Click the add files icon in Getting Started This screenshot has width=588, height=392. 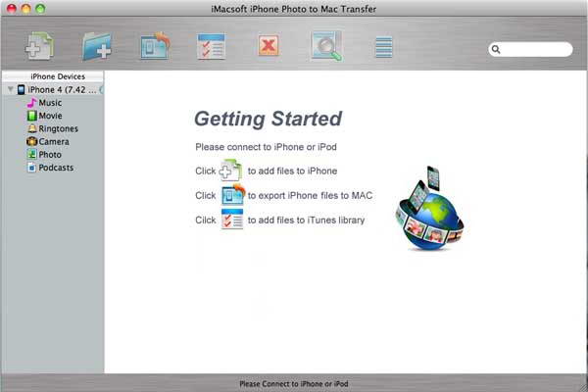pyautogui.click(x=230, y=171)
